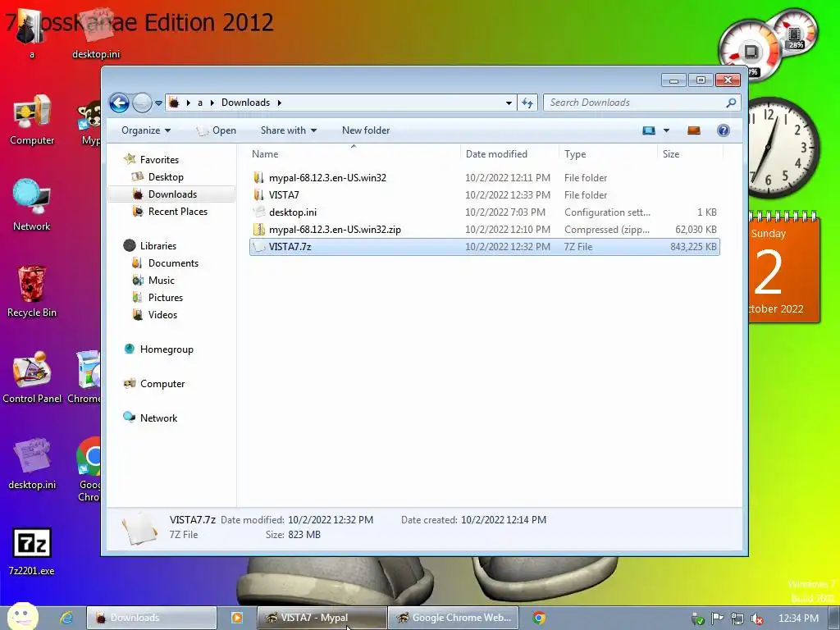Toggle the preview pane icon
This screenshot has width=840, height=630.
(x=694, y=130)
